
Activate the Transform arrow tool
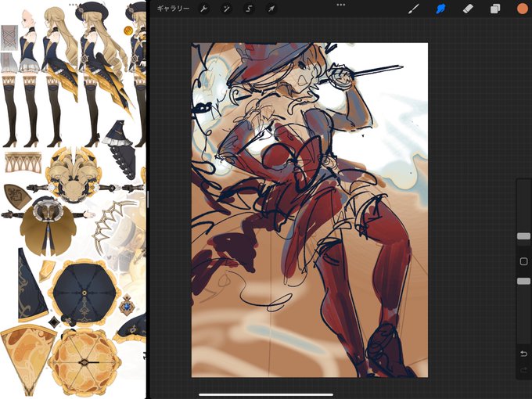click(x=271, y=9)
